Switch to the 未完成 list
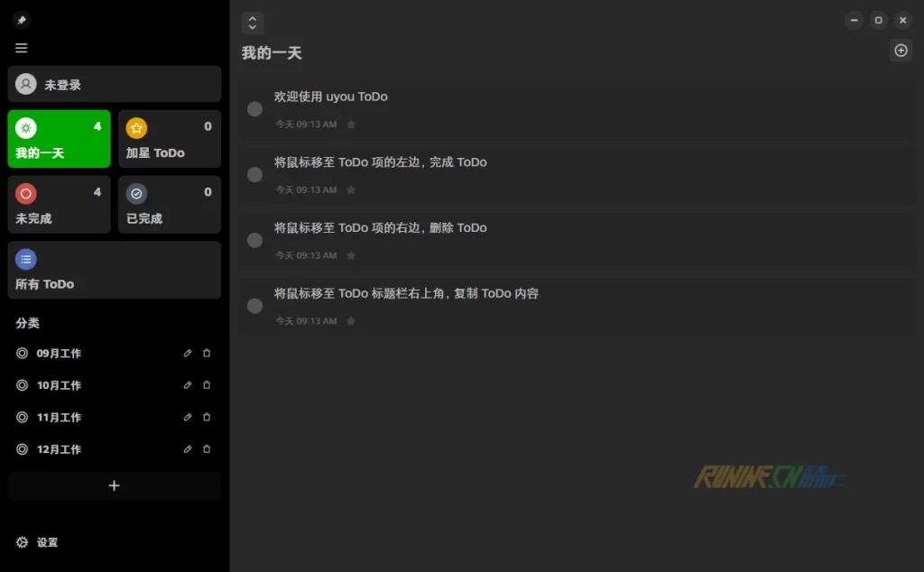924x572 pixels. point(59,205)
